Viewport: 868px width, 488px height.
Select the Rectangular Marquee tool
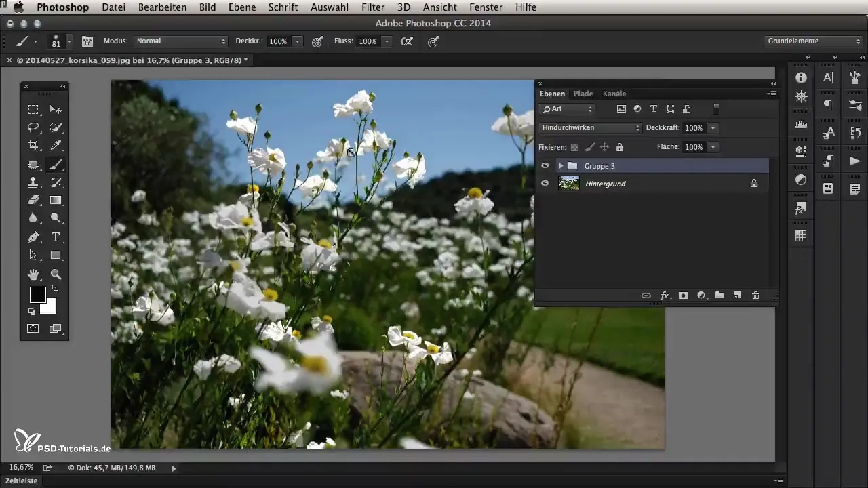[x=33, y=109]
